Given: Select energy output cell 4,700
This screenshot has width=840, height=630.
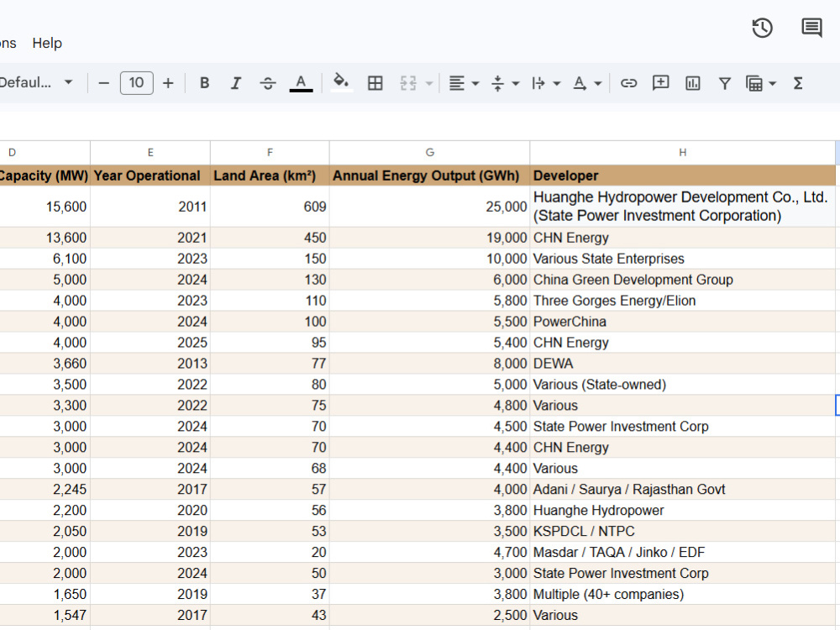Looking at the screenshot, I should click(429, 552).
